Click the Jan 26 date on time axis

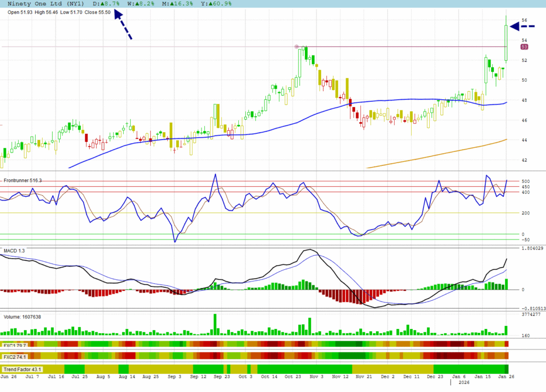coord(505,377)
